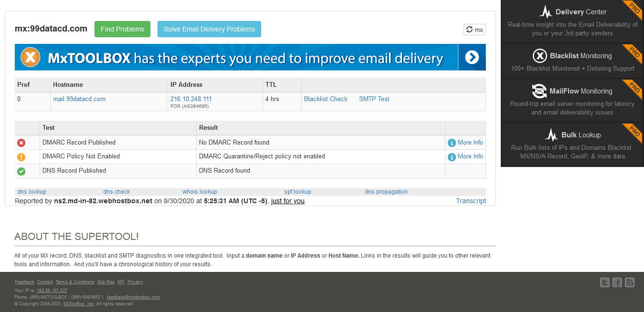Select the spf lookup tool
The height and width of the screenshot is (312, 644).
click(297, 192)
